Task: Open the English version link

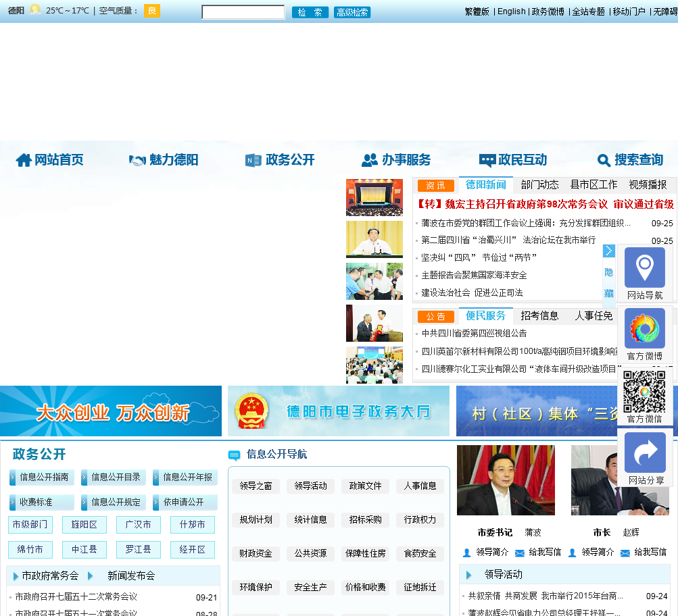Action: (512, 11)
